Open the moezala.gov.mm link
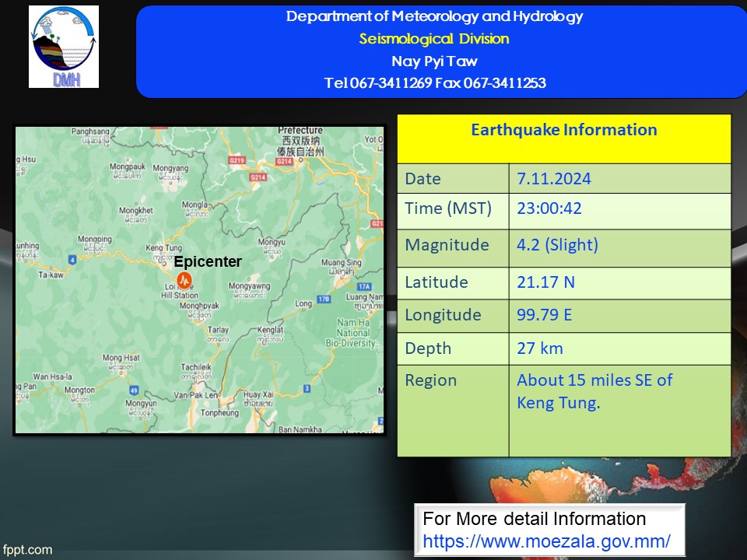 [x=546, y=541]
